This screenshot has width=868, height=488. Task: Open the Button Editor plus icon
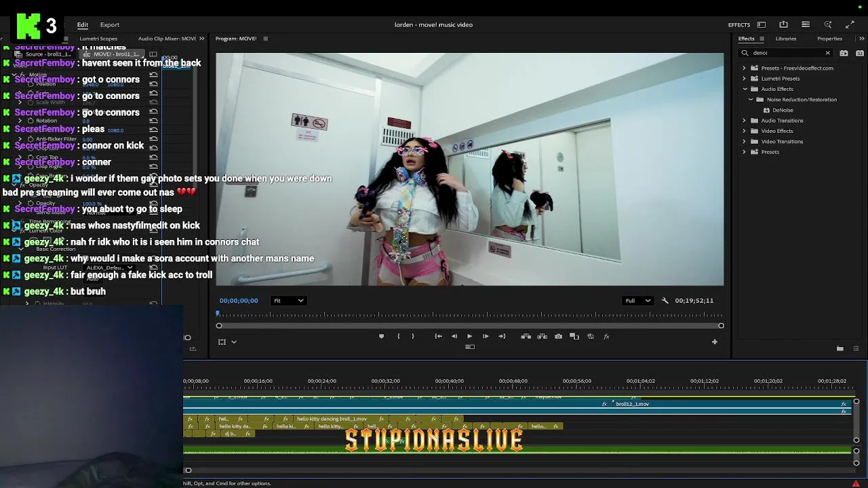[714, 342]
